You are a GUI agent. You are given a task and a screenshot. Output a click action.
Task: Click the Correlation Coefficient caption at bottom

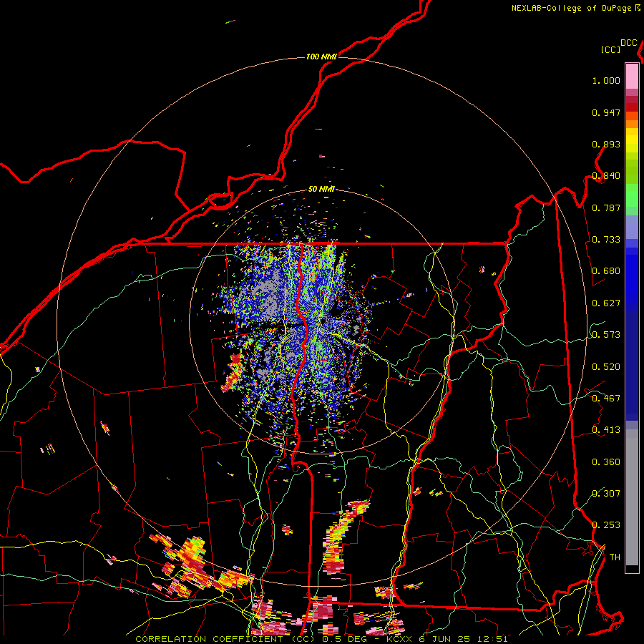(x=321, y=639)
